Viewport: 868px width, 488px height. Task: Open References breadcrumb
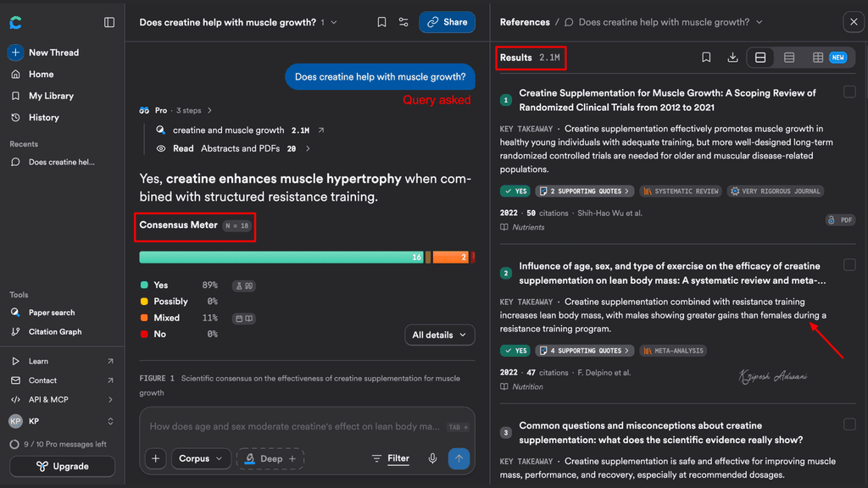[x=525, y=22]
